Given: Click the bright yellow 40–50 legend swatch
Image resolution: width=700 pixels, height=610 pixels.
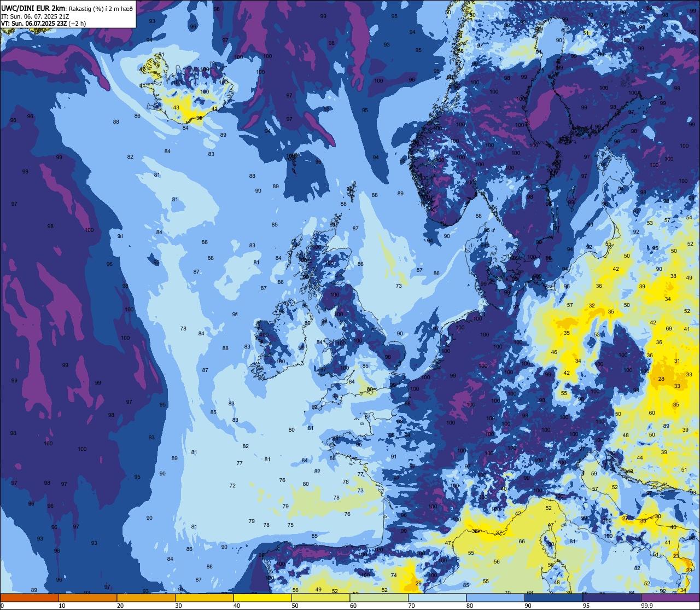Looking at the screenshot, I should 262,598.
